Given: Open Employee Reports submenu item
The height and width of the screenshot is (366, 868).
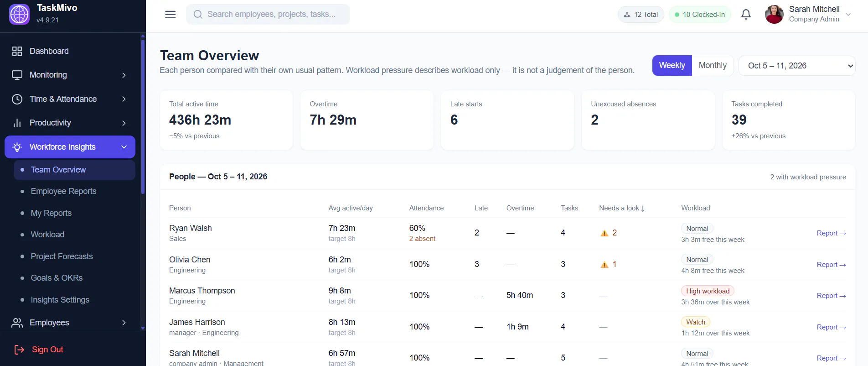Looking at the screenshot, I should (63, 191).
